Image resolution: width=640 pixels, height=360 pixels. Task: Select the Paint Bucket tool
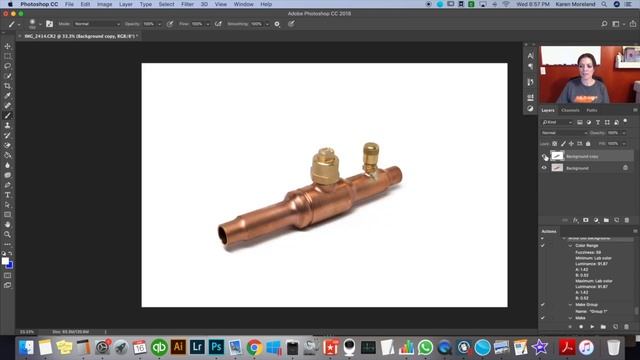pos(7,155)
